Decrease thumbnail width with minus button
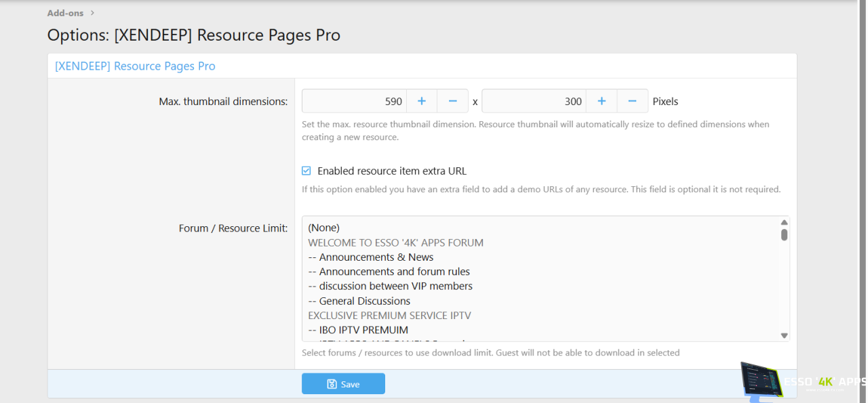 (452, 102)
